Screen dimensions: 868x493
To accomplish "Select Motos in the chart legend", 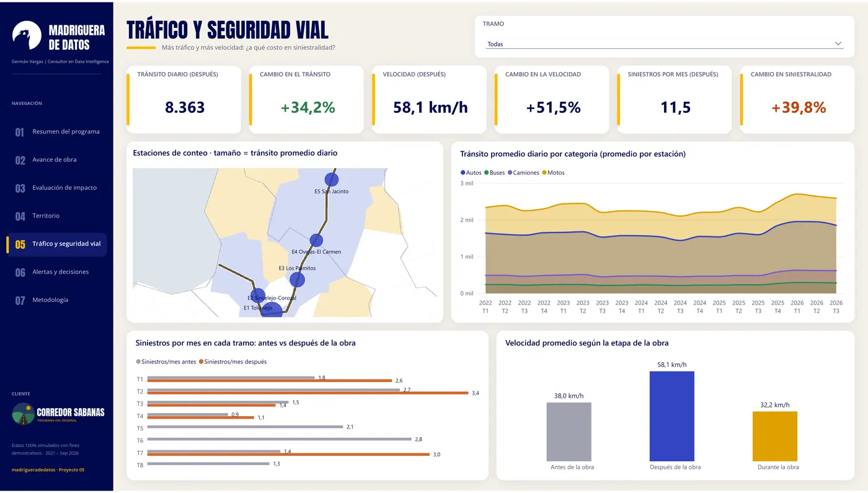I will (553, 173).
